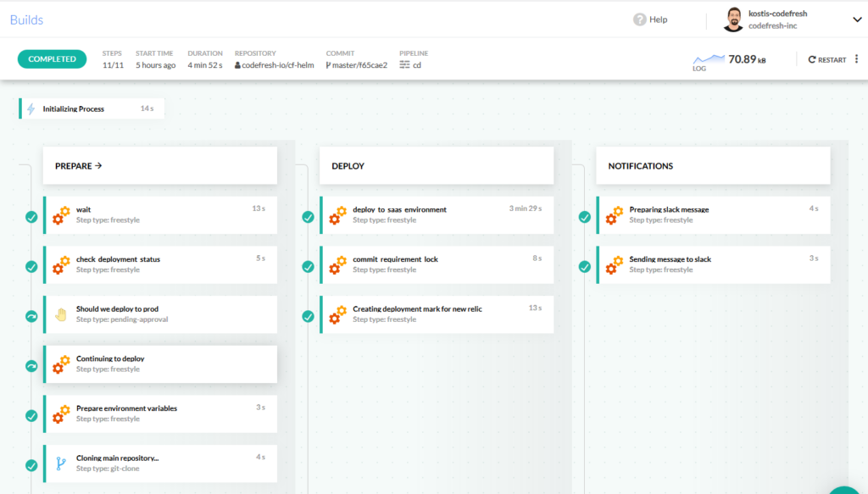Click the gear icon on the wait step
This screenshot has height=494, width=868.
point(61,215)
